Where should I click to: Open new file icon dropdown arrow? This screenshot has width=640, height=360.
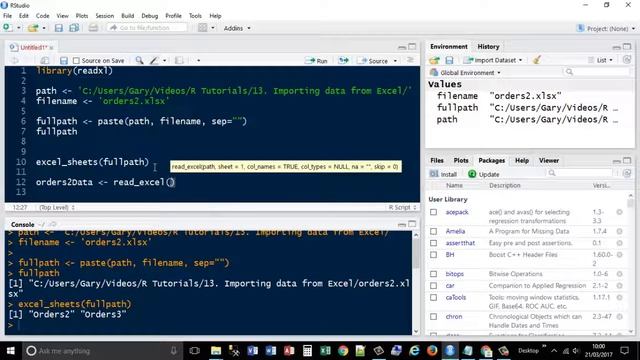tap(18, 28)
